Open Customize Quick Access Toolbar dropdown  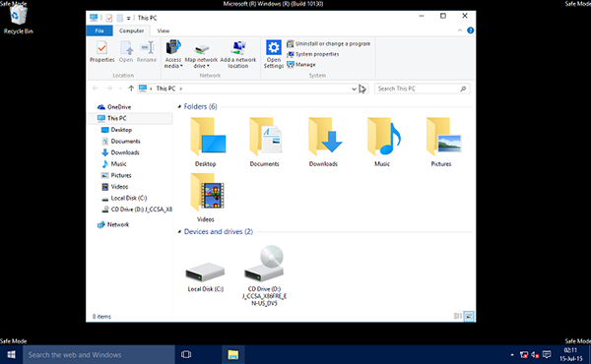pos(128,18)
